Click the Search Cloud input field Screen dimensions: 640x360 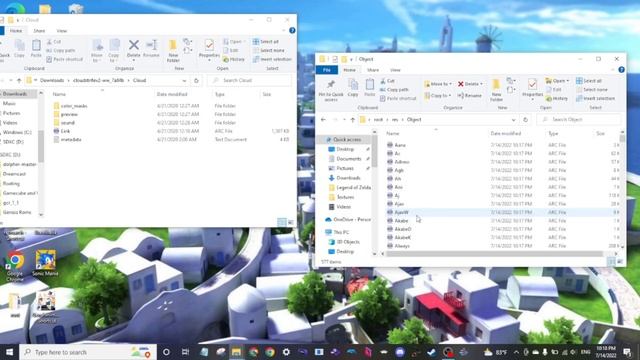pyautogui.click(x=250, y=80)
